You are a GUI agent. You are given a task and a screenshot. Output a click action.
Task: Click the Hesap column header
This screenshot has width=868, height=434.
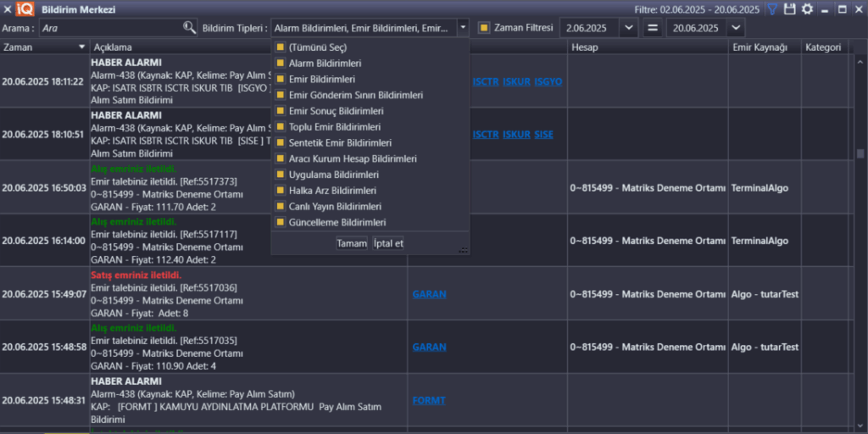click(648, 47)
